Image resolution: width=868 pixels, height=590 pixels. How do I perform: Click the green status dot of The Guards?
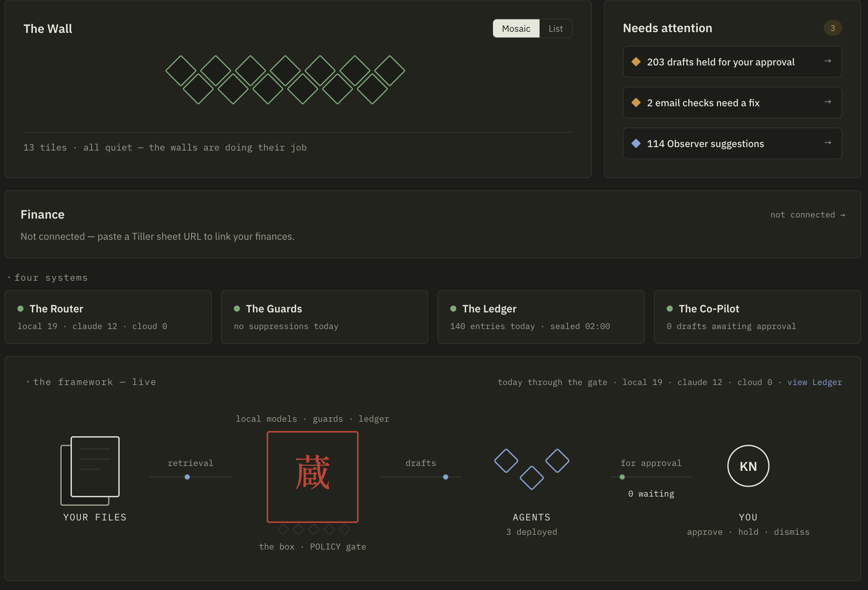pos(237,309)
